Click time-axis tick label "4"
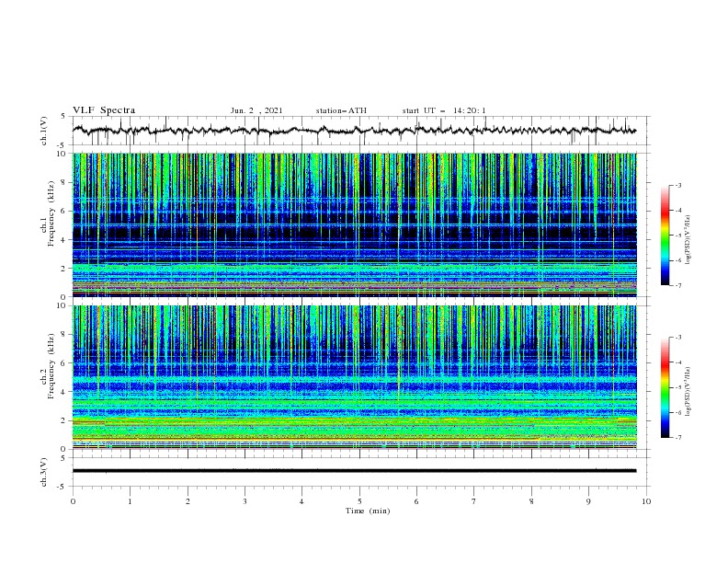Image resolution: width=728 pixels, height=563 pixels. point(301,501)
